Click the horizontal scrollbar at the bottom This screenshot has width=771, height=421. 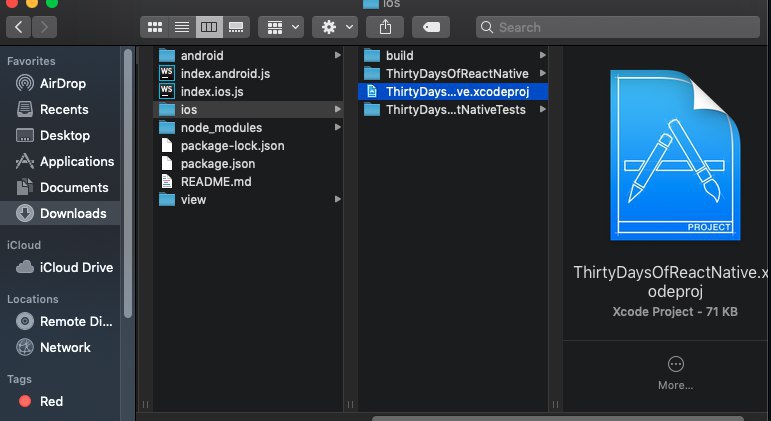click(x=558, y=419)
